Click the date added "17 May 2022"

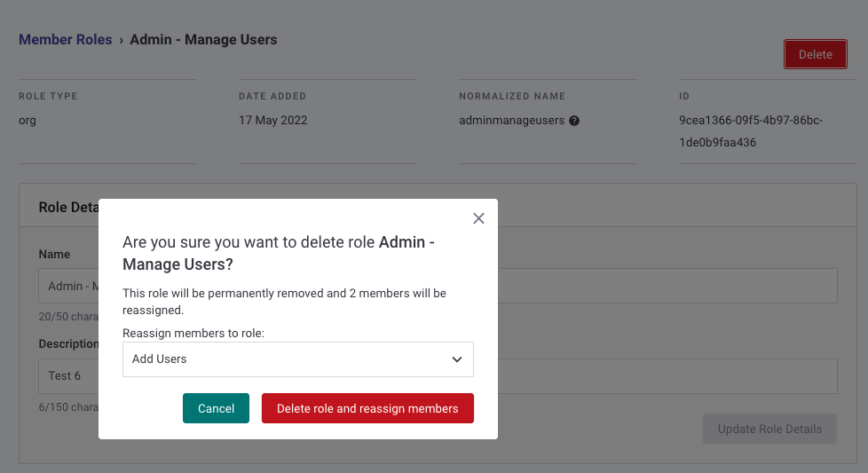273,120
